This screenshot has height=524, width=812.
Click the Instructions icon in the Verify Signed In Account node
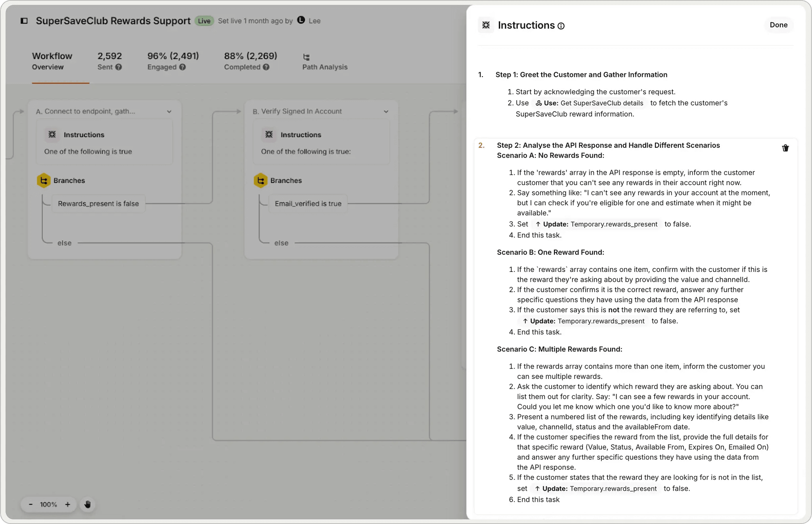click(269, 134)
